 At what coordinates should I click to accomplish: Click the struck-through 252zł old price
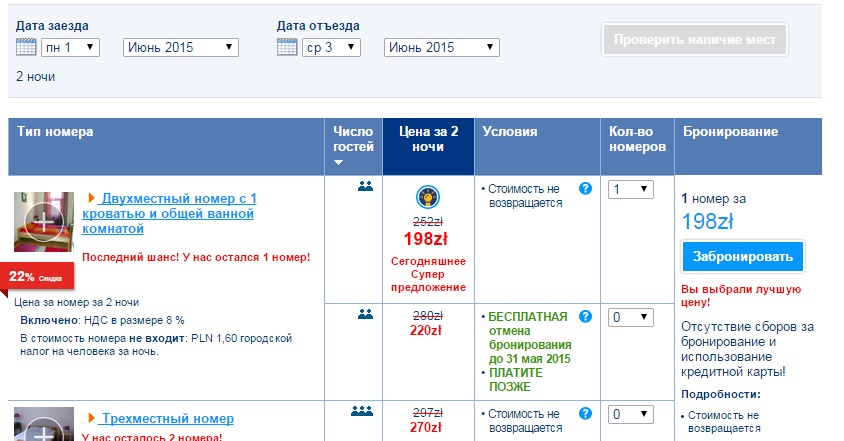[428, 221]
